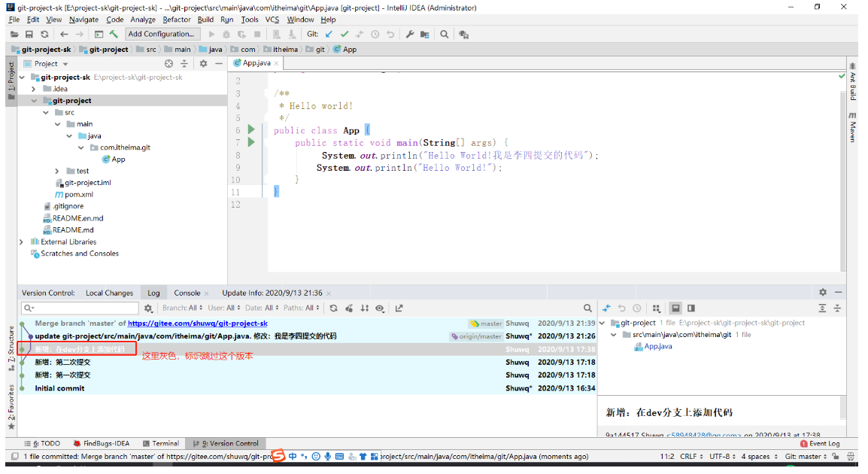Click Add Configuration... button

162,34
